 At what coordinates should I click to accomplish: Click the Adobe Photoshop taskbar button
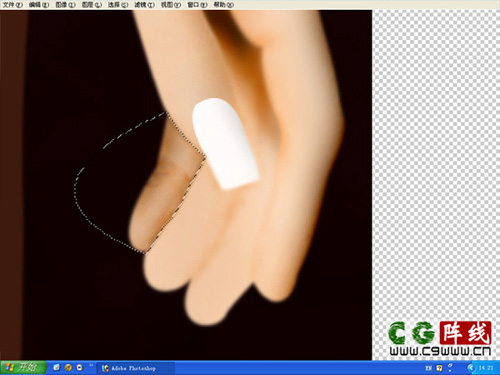136,368
